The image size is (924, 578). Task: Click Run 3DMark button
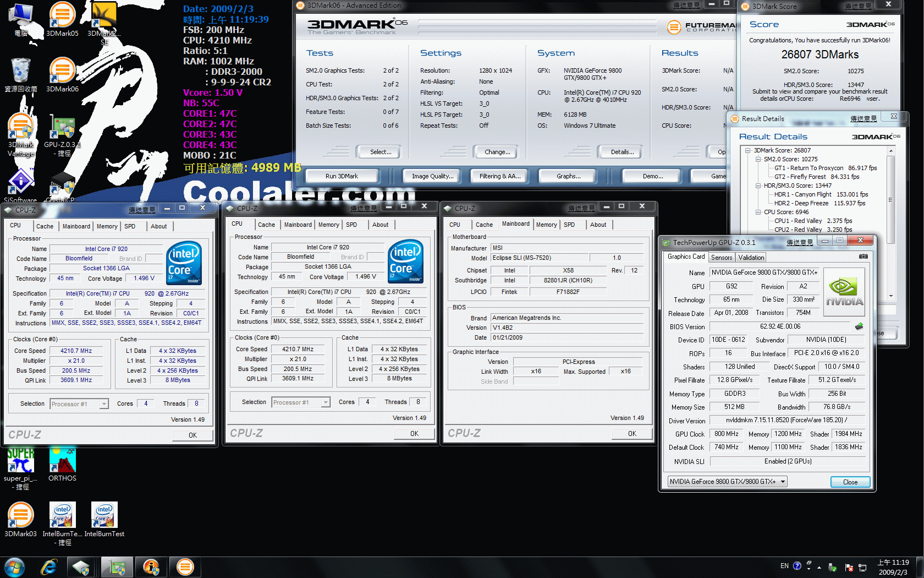pos(342,176)
